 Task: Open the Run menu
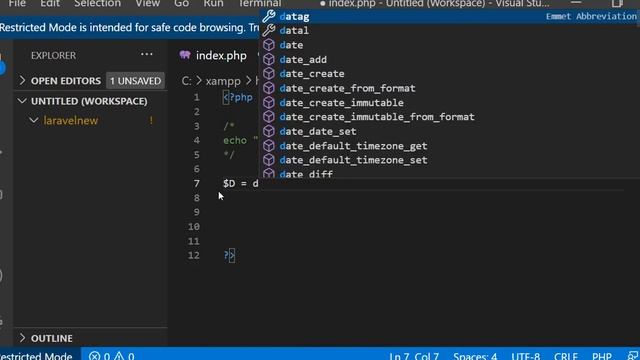pos(213,3)
